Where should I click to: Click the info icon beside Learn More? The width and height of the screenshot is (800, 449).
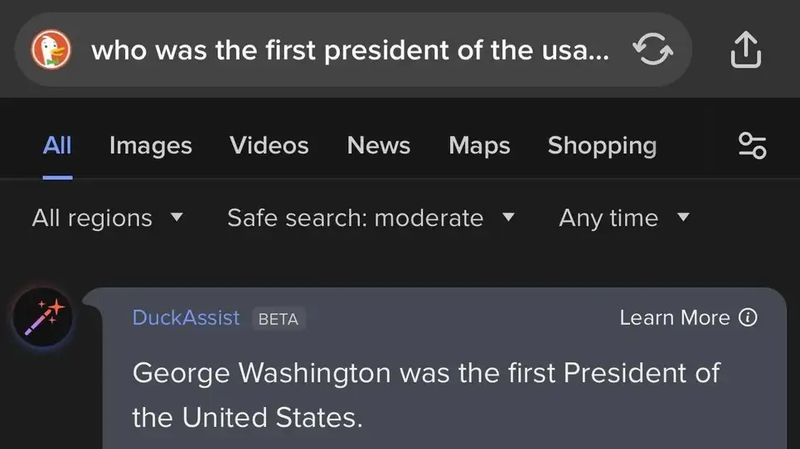click(x=747, y=318)
